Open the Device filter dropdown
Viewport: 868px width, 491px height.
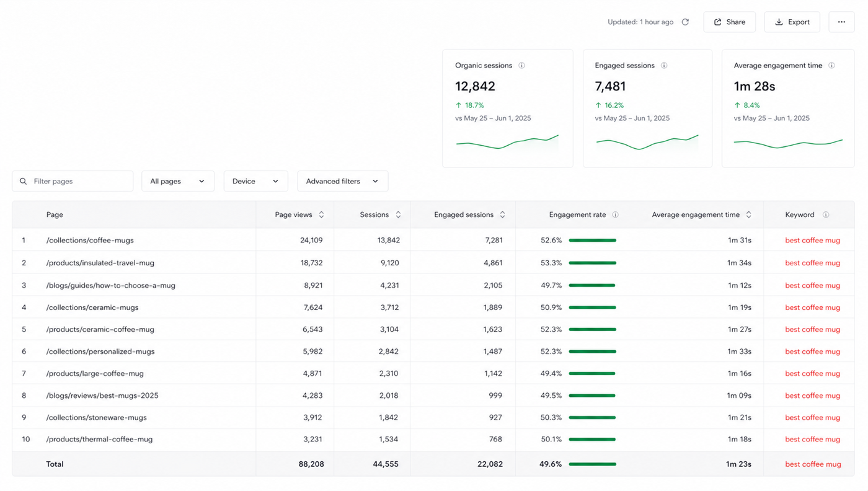(x=255, y=181)
